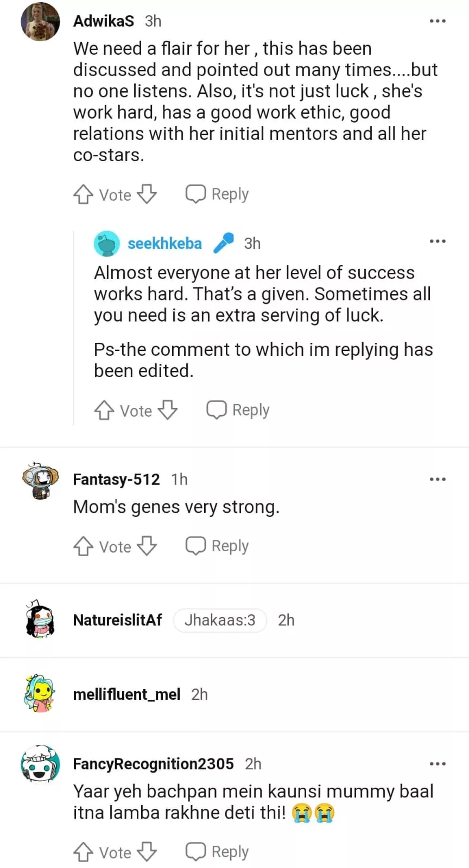This screenshot has height=868, width=469.
Task: Open options menu for seekhkeba's reply
Action: click(x=438, y=241)
